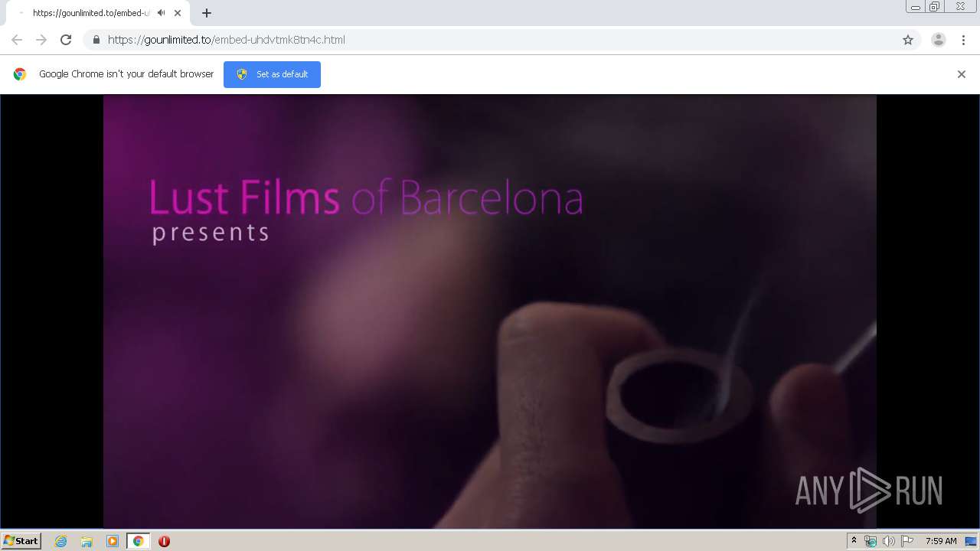The height and width of the screenshot is (551, 980).
Task: Open the Chrome profile avatar menu
Action: pyautogui.click(x=939, y=40)
